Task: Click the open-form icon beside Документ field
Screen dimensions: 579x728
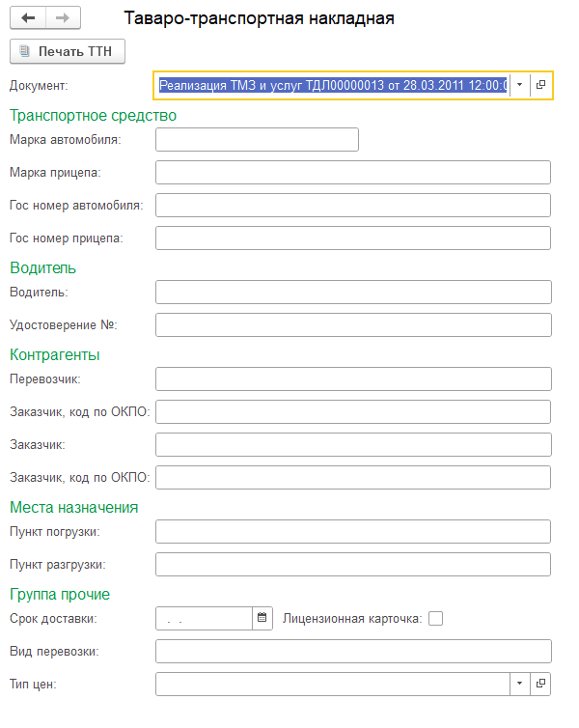Action: tap(540, 85)
